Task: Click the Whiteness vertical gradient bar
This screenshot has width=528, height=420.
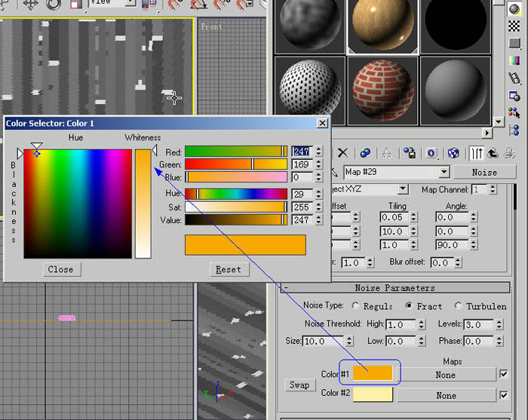Action: (143, 204)
